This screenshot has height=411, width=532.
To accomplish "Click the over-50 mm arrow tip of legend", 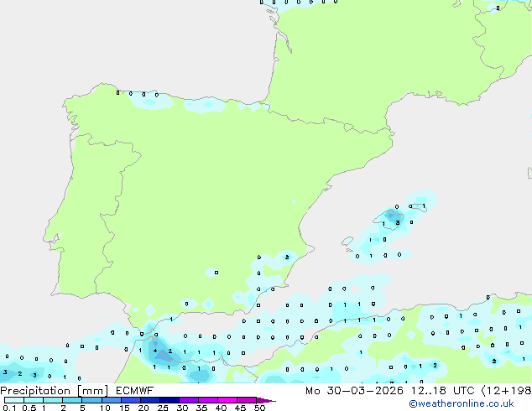I will click(266, 400).
